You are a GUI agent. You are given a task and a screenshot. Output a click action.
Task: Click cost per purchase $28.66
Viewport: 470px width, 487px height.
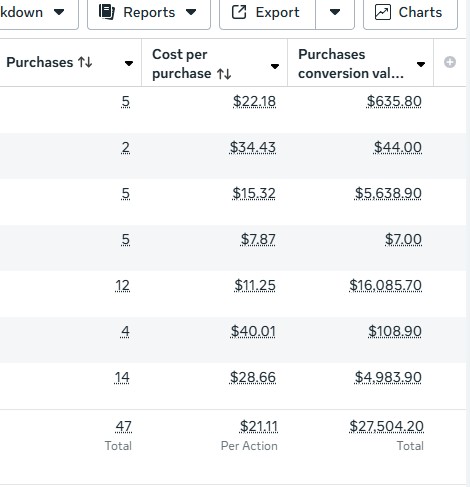pyautogui.click(x=253, y=377)
